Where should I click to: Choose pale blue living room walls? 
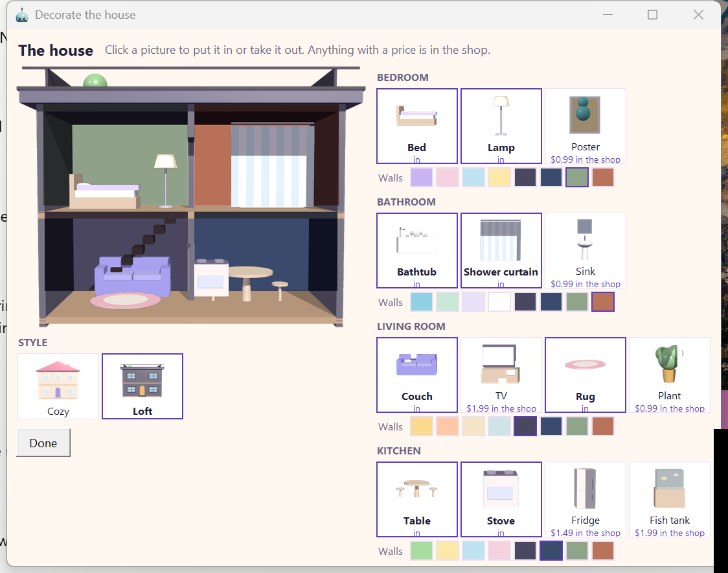click(x=499, y=427)
